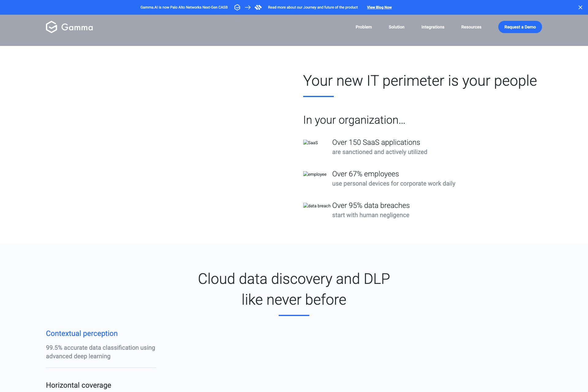Click the Gamma.AI announcement text in the banner
Viewport: 588px width, 392px height.
(184, 7)
